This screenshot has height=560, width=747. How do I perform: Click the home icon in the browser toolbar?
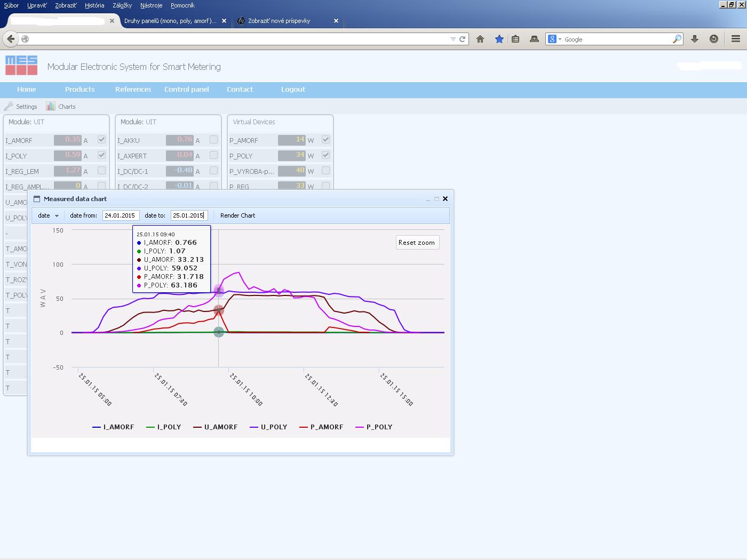480,39
